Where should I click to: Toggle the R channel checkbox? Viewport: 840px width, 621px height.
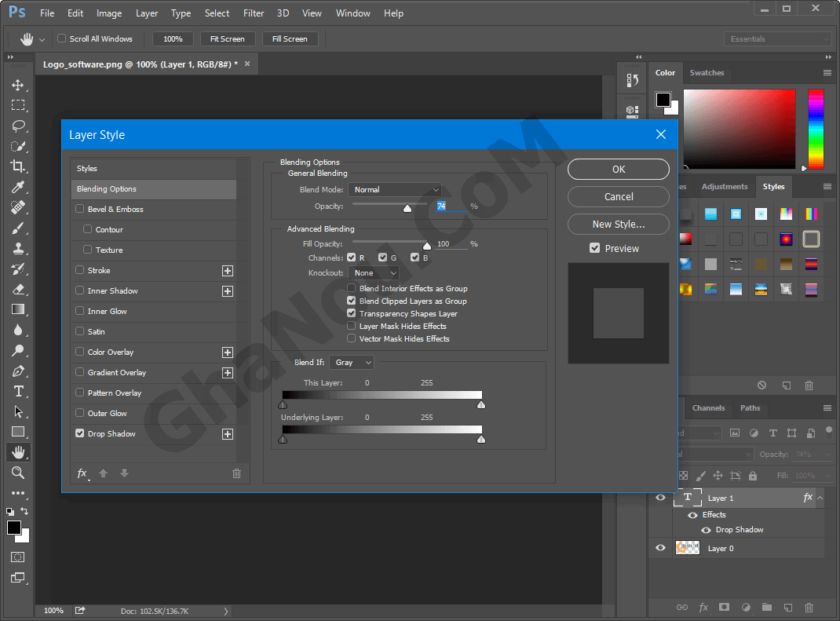click(x=352, y=258)
